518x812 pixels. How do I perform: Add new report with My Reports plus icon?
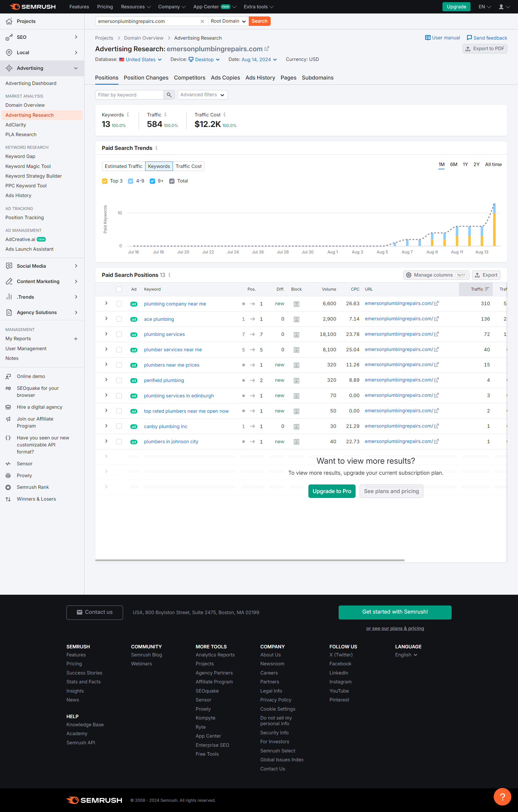pos(76,339)
